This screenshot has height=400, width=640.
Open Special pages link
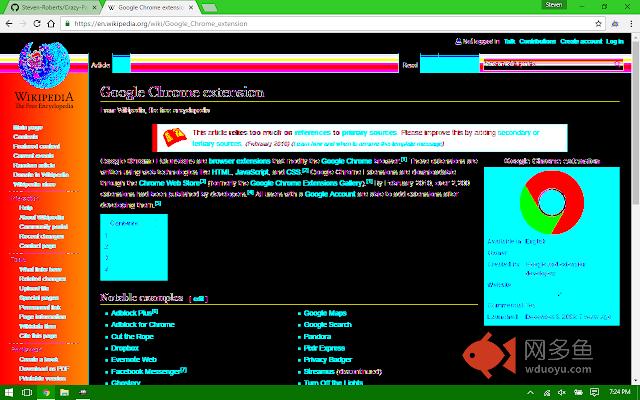click(39, 298)
